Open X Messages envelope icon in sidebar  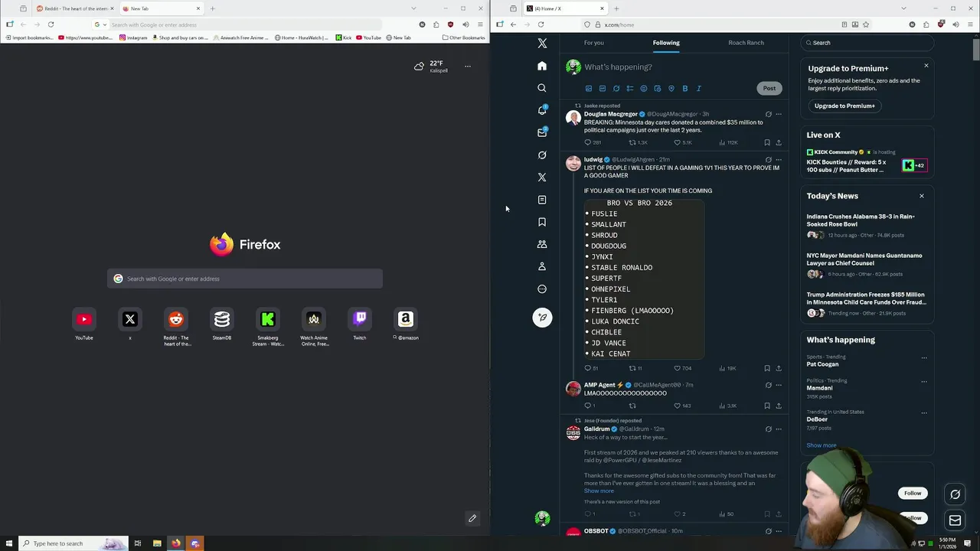(x=542, y=132)
